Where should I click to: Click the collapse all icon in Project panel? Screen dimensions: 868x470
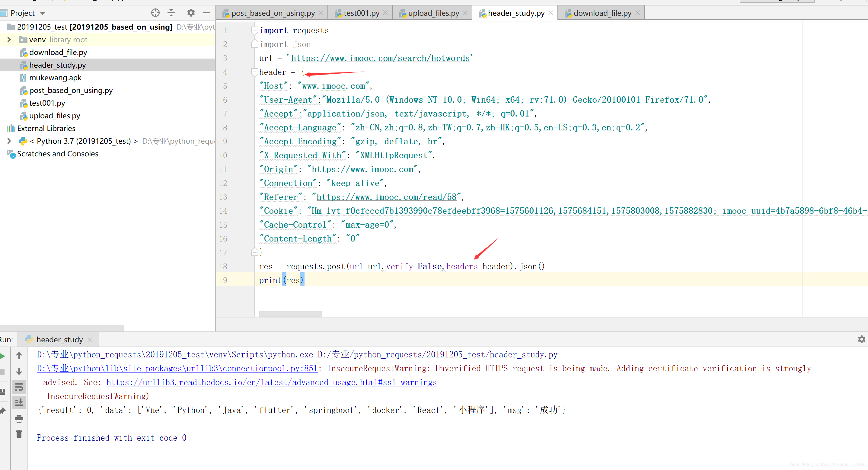click(x=171, y=13)
